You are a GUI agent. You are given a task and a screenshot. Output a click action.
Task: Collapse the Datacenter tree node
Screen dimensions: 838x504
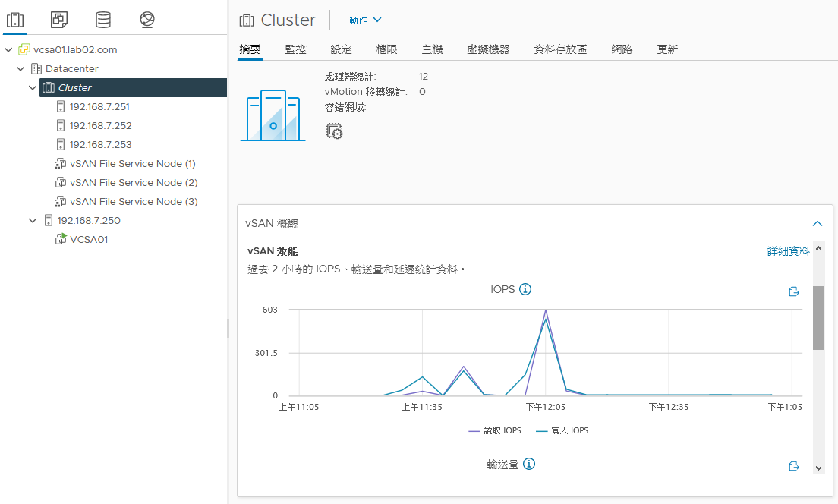click(20, 68)
